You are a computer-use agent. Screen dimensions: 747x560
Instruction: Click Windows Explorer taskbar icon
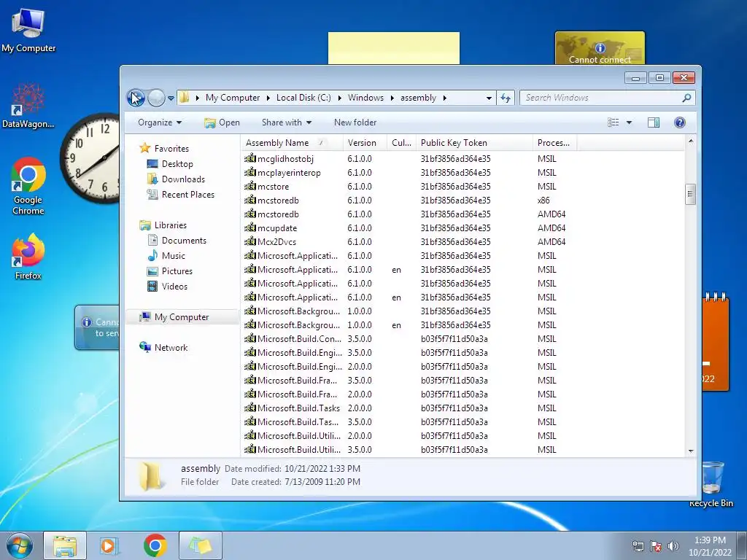coord(65,545)
